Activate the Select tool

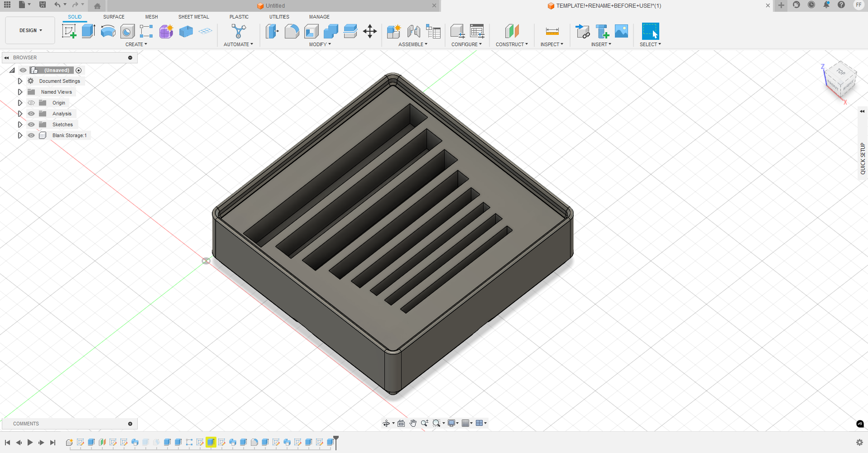(650, 31)
